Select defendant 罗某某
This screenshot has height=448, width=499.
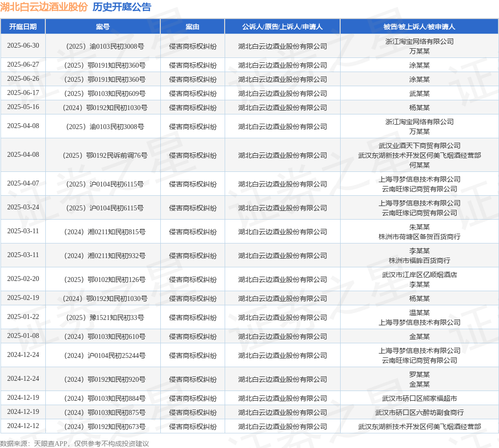click(420, 374)
